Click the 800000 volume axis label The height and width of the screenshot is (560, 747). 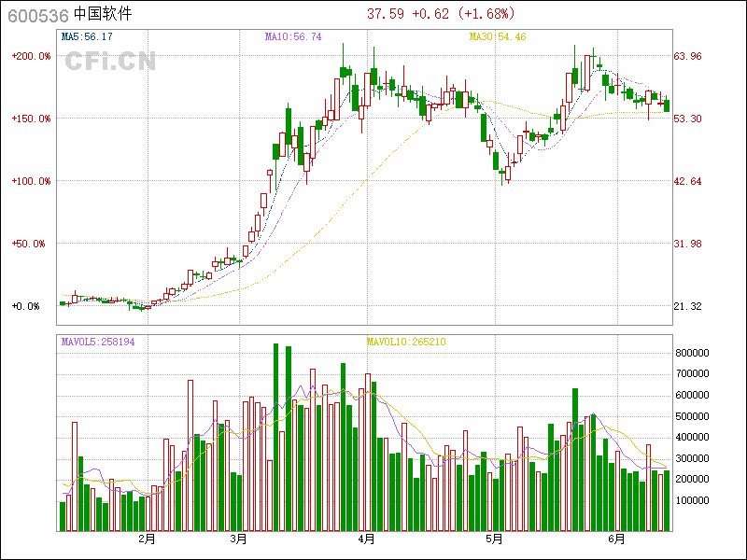point(694,353)
